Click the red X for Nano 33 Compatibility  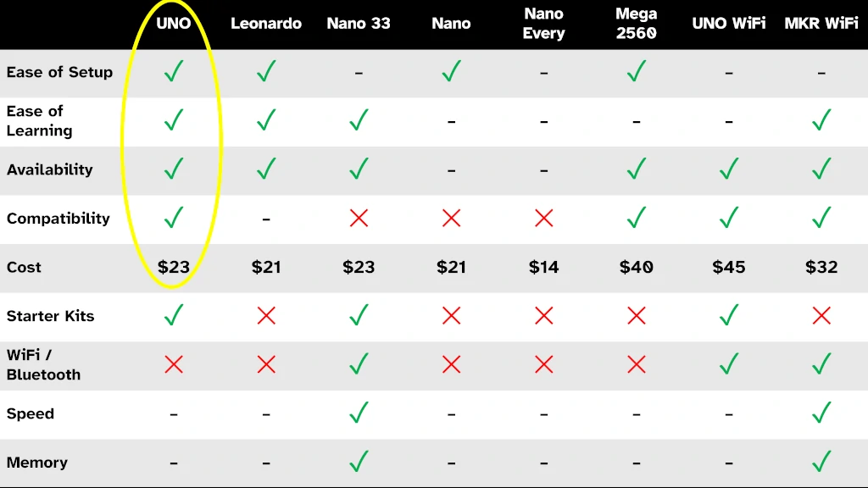(x=359, y=219)
